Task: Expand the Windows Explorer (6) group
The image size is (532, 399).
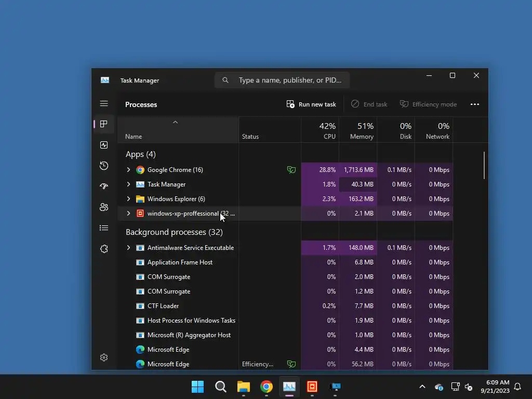Action: coord(129,199)
